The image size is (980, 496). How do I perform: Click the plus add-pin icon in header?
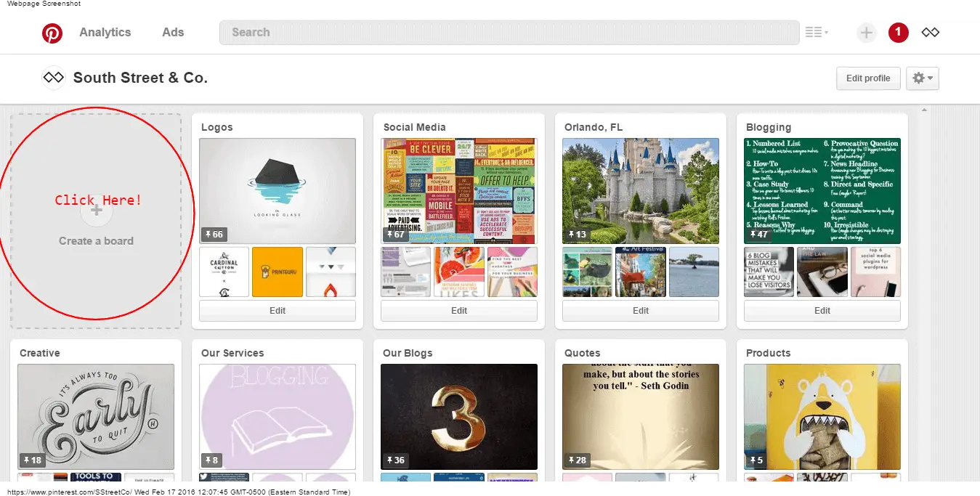(867, 33)
